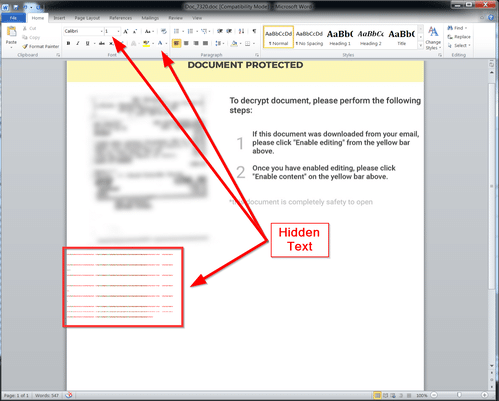Viewport: 499px width, 401px height.
Task: Apply the Normal style
Action: click(x=278, y=37)
